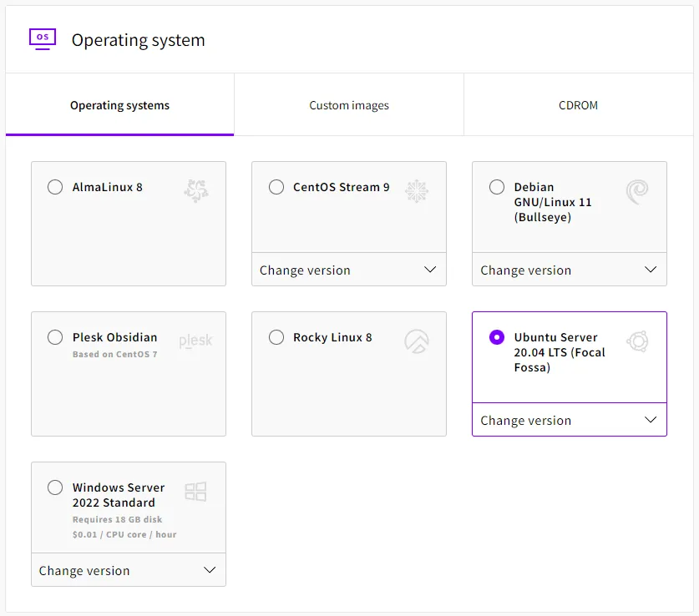Select Windows Server 2022 Standard
699x616 pixels.
55,487
